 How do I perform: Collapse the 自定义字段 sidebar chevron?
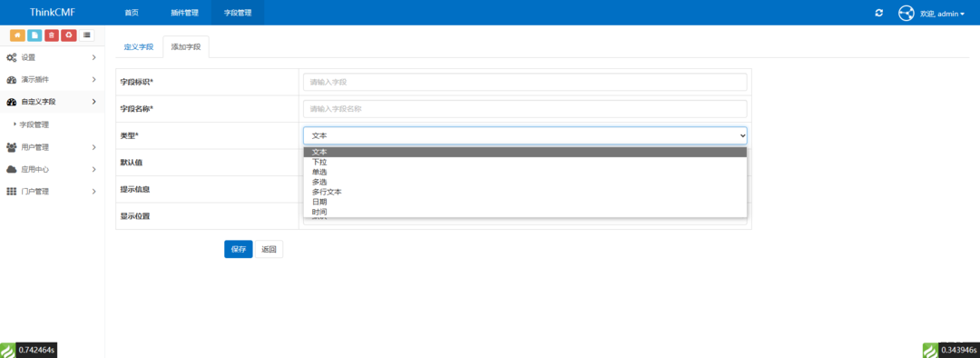pos(93,102)
